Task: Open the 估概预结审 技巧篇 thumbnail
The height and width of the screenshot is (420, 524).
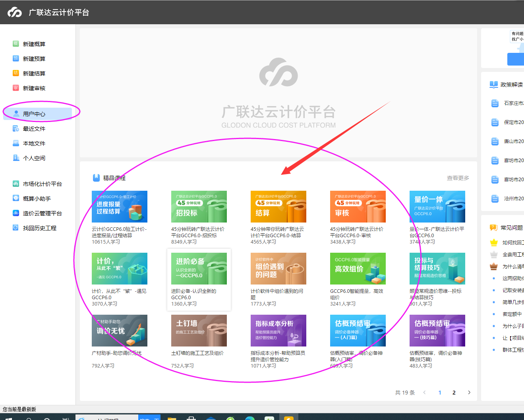Action: pos(437,331)
